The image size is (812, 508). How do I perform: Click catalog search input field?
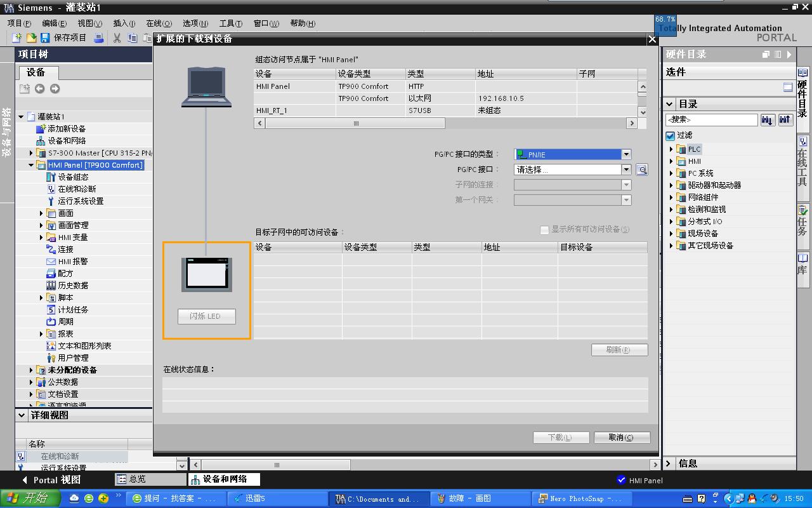point(712,119)
